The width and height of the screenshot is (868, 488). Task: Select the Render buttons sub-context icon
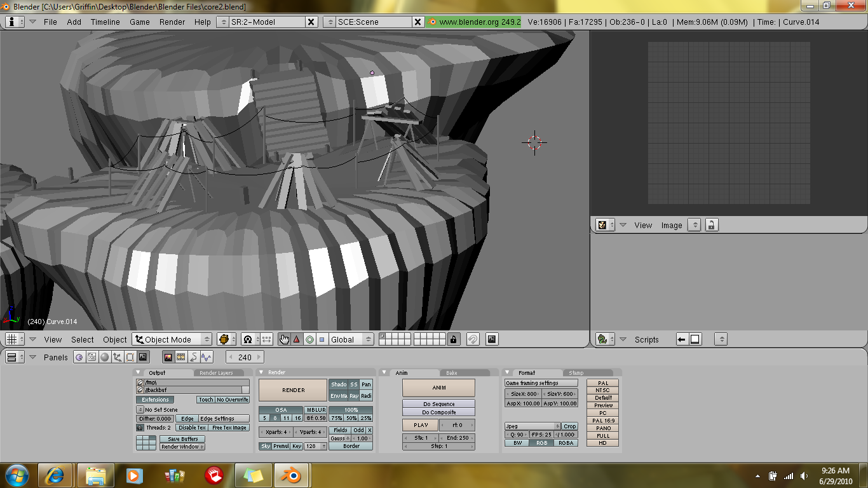pos(168,357)
